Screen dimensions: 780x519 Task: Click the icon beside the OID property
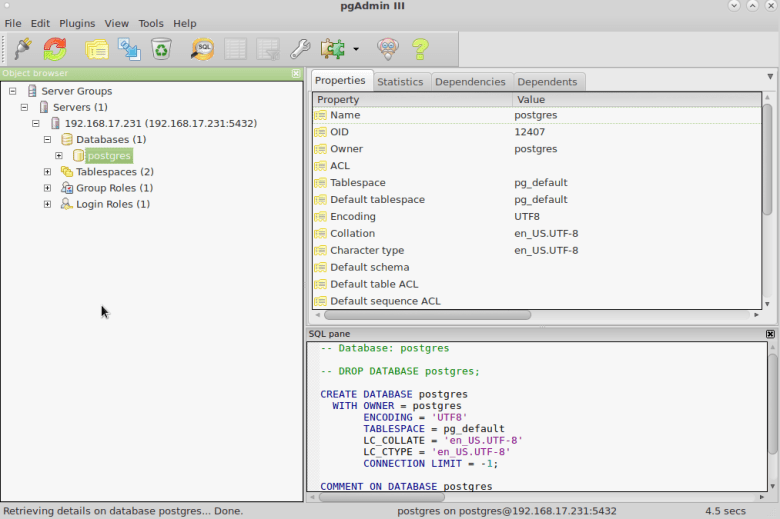[320, 132]
